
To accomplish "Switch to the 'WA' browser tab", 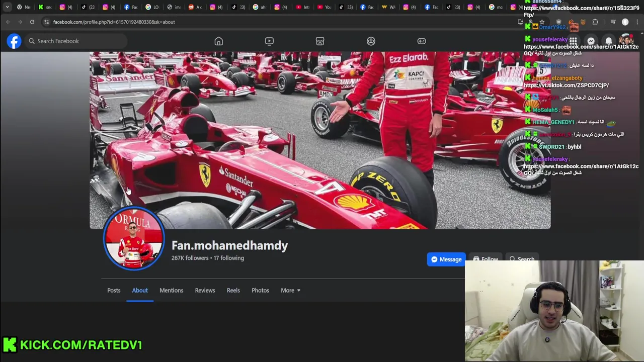I will tap(388, 7).
